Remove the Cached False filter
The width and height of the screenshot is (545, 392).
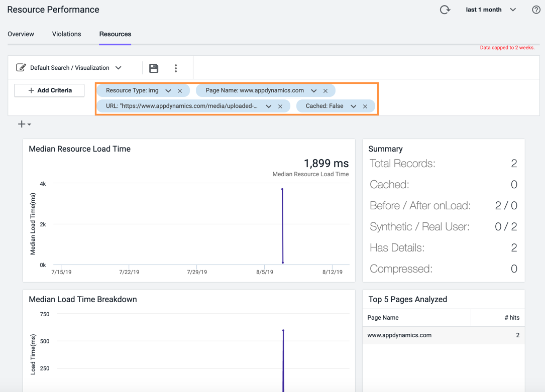point(365,106)
